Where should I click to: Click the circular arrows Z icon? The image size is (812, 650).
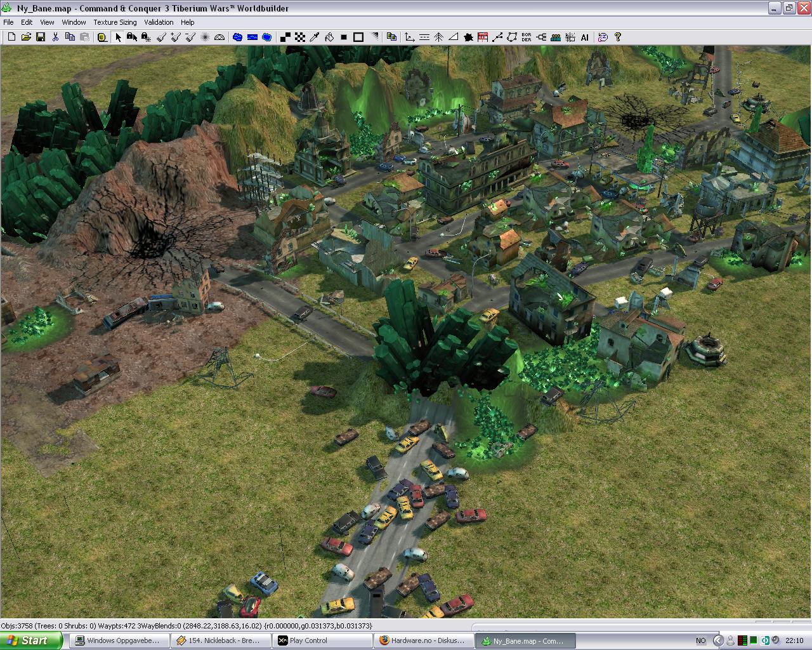[603, 37]
